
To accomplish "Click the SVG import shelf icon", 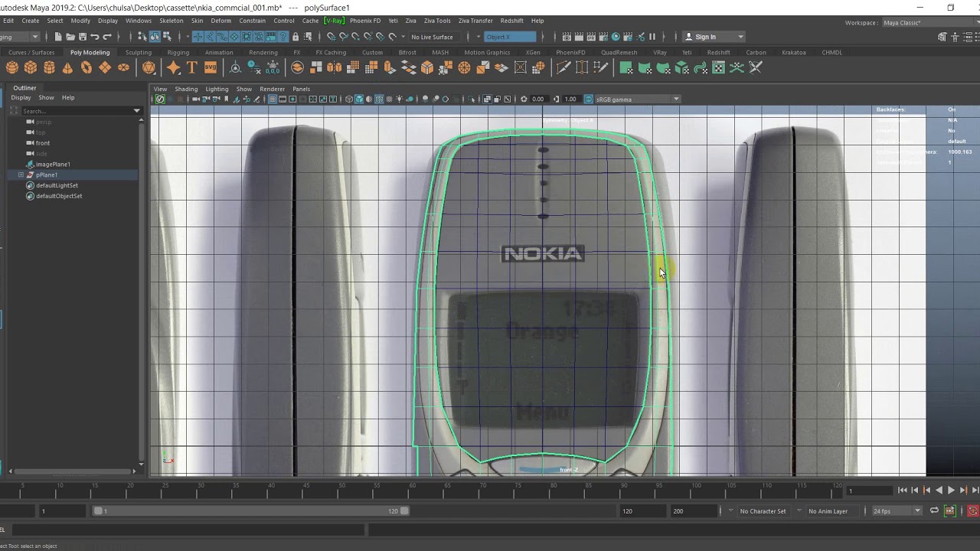I will [210, 67].
